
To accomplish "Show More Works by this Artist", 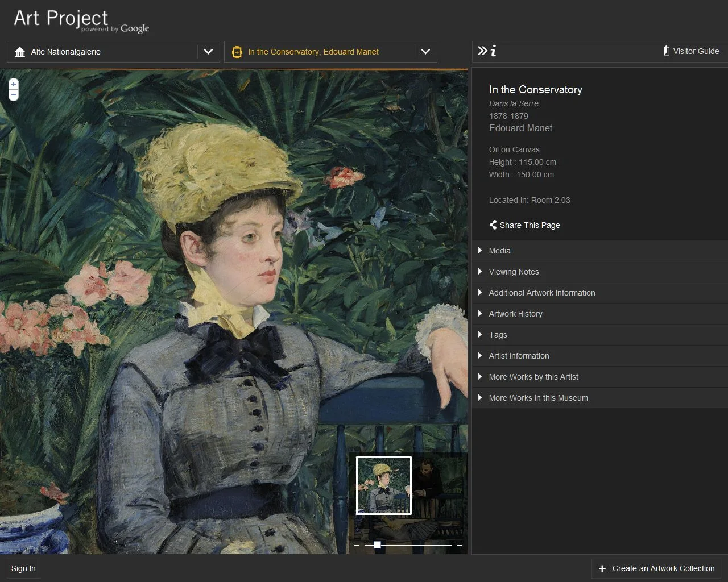I will (533, 377).
